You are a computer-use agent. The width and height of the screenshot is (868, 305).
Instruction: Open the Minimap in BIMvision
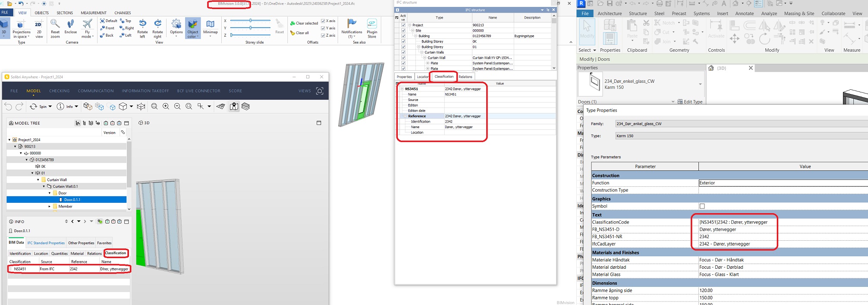point(210,27)
